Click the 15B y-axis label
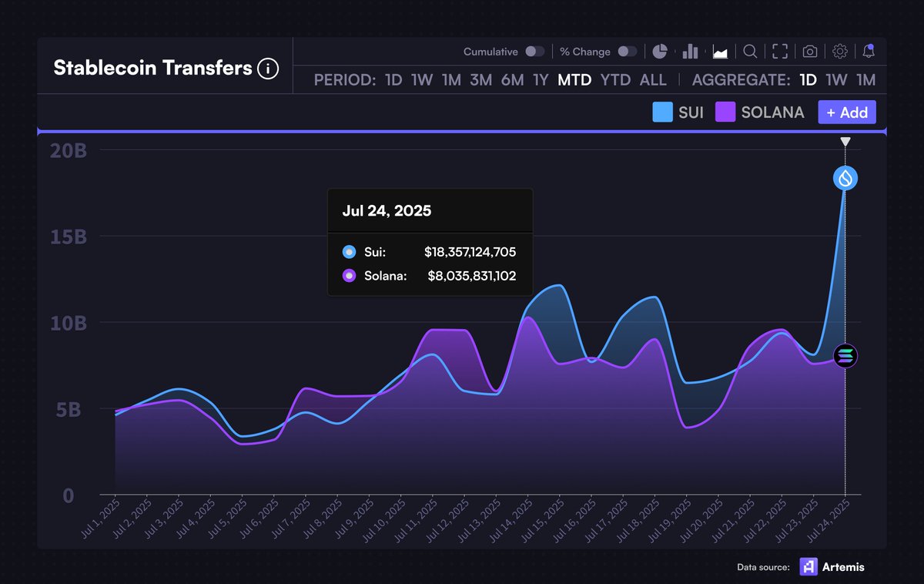The width and height of the screenshot is (924, 584). point(69,237)
